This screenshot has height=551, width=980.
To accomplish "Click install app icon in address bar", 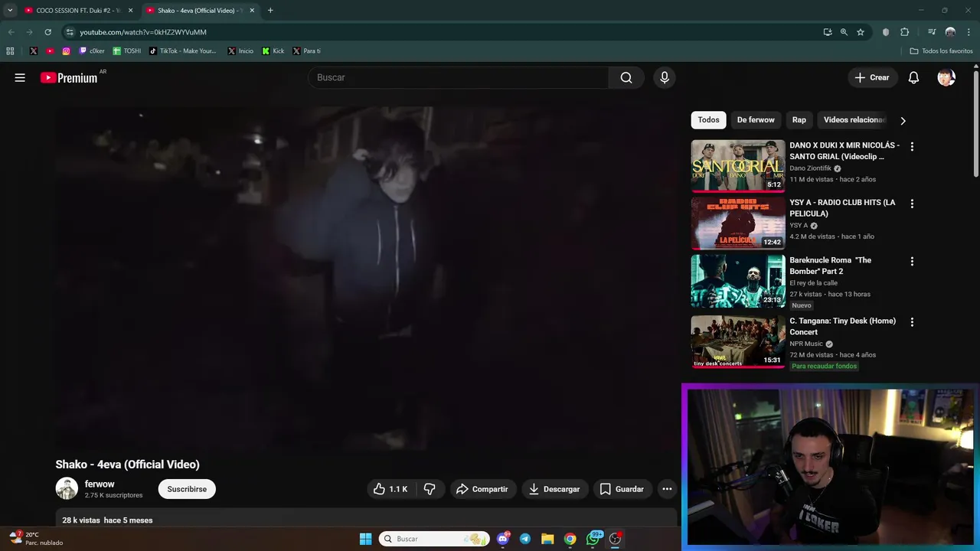I will coord(828,32).
